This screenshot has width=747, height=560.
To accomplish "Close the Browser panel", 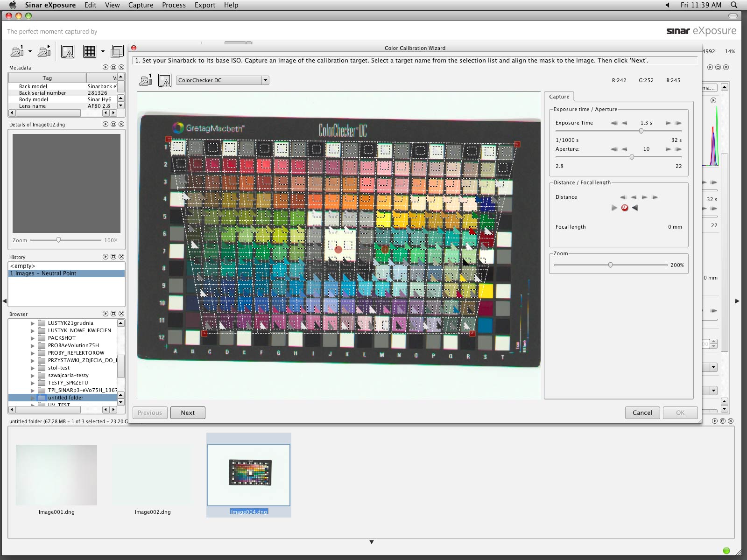I will pos(121,314).
